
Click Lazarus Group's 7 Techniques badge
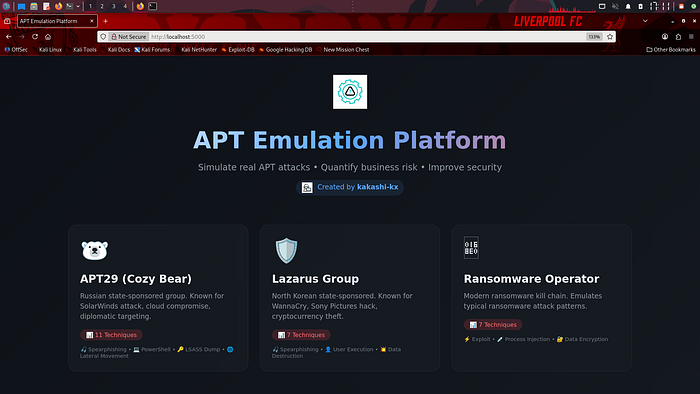pyautogui.click(x=301, y=335)
